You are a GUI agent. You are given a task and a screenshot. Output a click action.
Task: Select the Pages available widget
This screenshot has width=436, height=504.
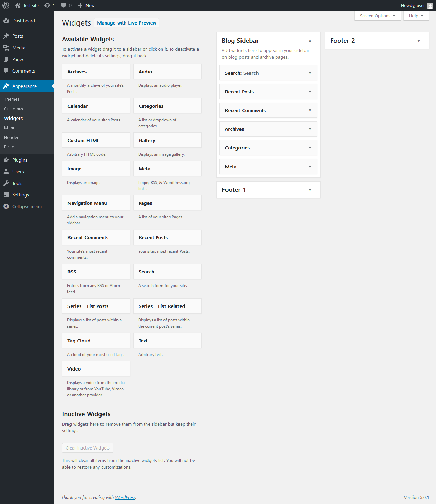[x=167, y=203]
